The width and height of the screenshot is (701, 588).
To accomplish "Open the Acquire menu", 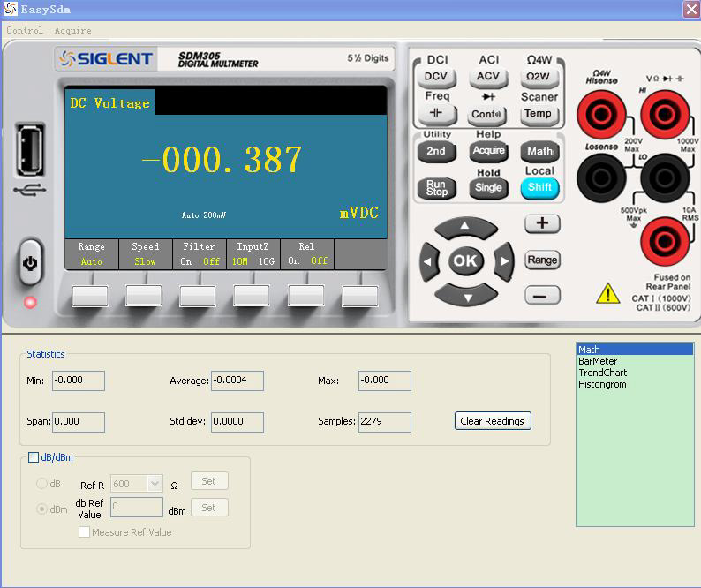I will 72,30.
